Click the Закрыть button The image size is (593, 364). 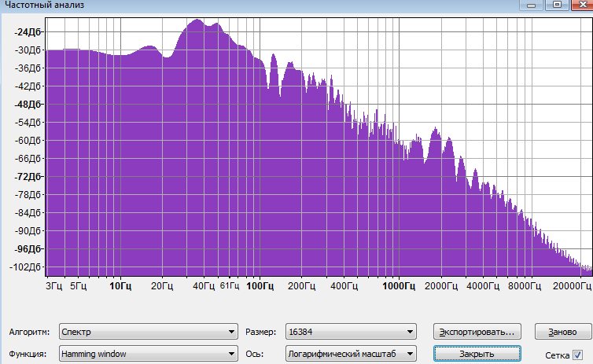[x=477, y=354]
